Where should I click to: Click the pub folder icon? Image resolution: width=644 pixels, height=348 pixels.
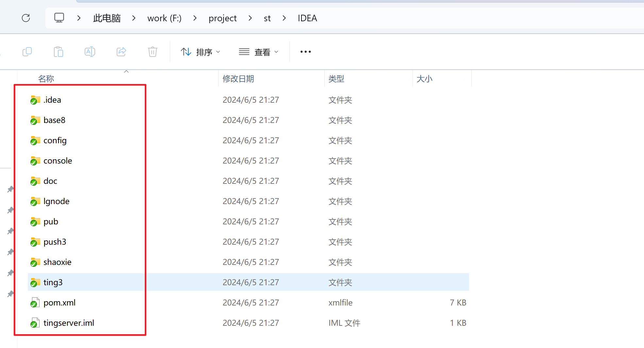[35, 222]
